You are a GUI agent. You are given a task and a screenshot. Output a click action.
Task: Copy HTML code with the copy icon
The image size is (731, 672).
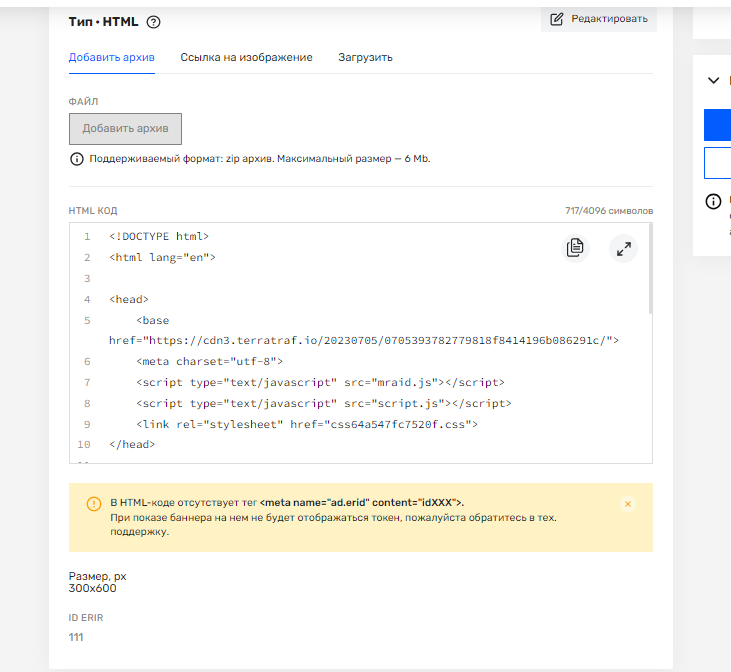pos(575,248)
